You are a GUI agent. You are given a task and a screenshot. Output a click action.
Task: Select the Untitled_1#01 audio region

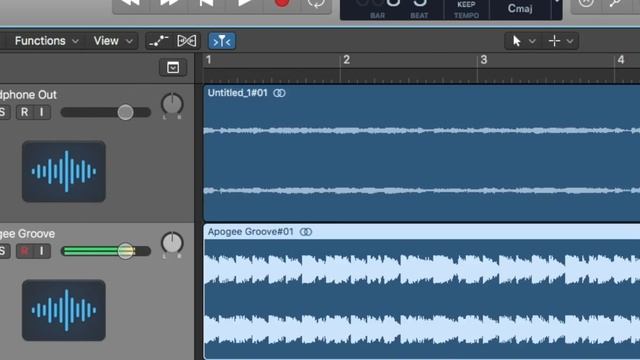click(x=422, y=153)
